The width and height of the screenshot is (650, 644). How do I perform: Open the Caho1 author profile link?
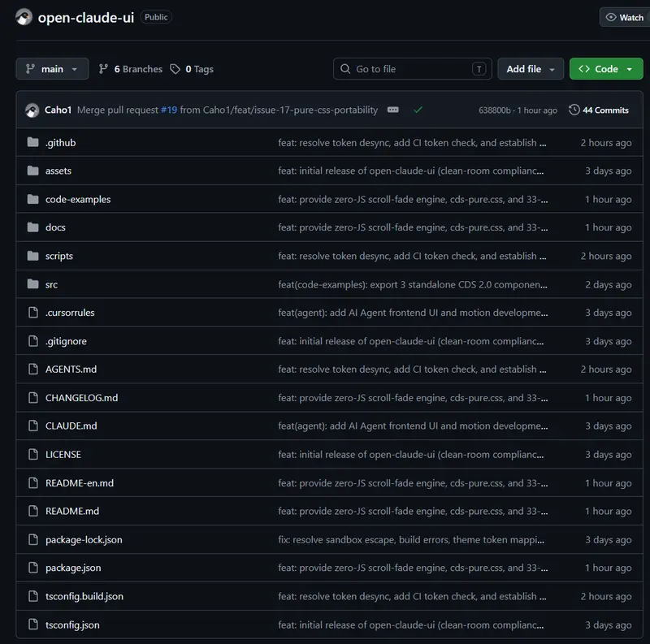tap(58, 110)
